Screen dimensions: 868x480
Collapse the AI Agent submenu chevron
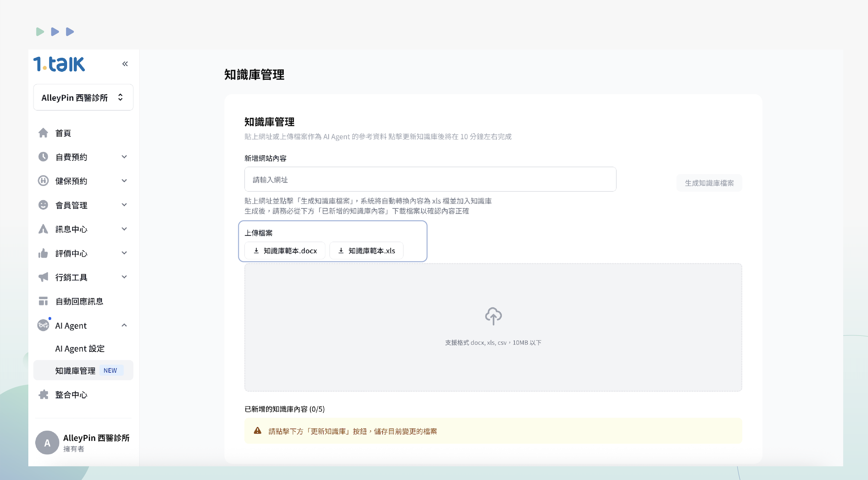(x=124, y=325)
